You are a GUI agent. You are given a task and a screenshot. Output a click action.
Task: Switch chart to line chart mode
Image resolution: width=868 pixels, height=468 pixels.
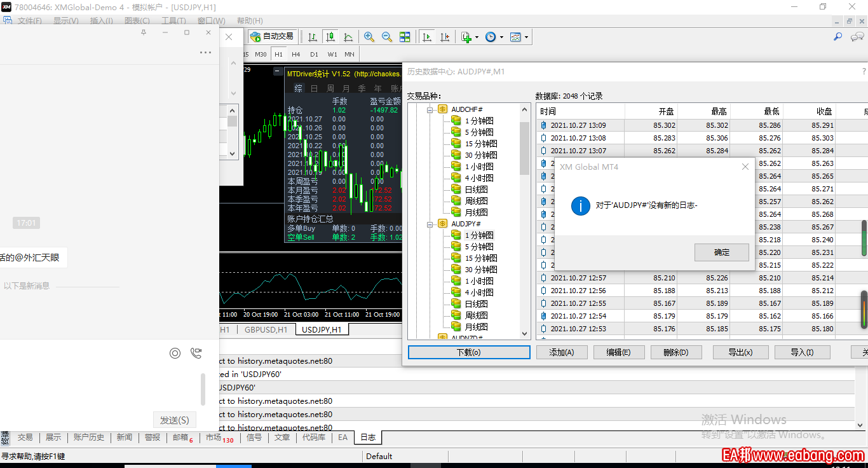pos(348,37)
